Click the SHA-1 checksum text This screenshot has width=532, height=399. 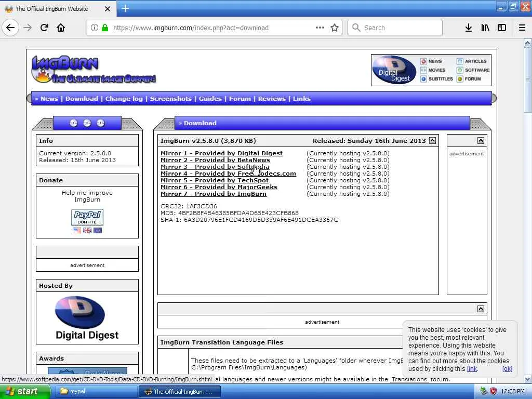(249, 220)
